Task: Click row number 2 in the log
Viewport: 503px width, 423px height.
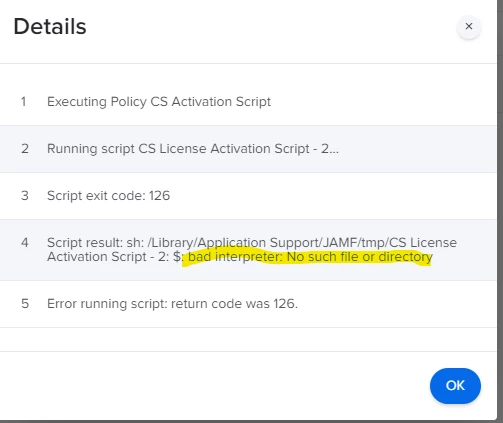Action: click(x=25, y=149)
